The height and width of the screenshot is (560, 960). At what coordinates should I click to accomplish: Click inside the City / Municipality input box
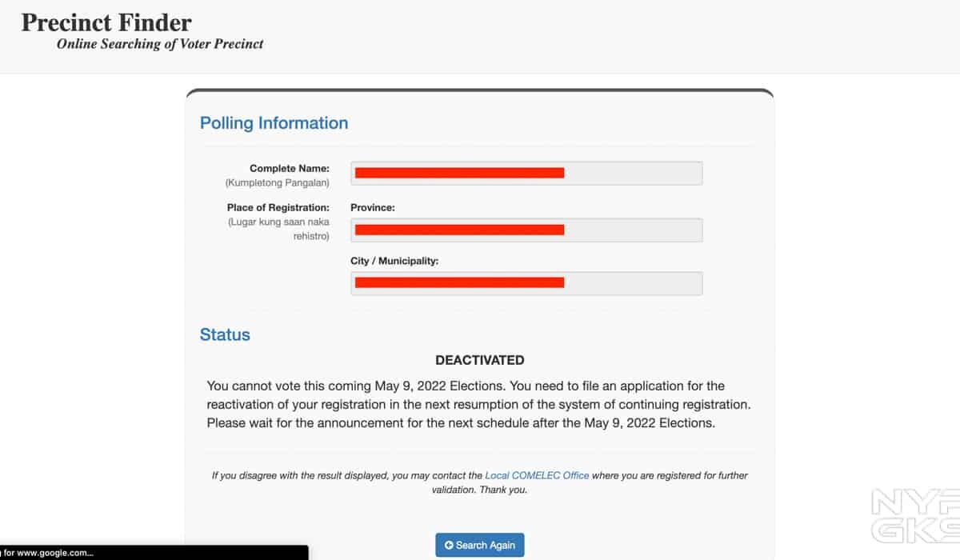[526, 282]
